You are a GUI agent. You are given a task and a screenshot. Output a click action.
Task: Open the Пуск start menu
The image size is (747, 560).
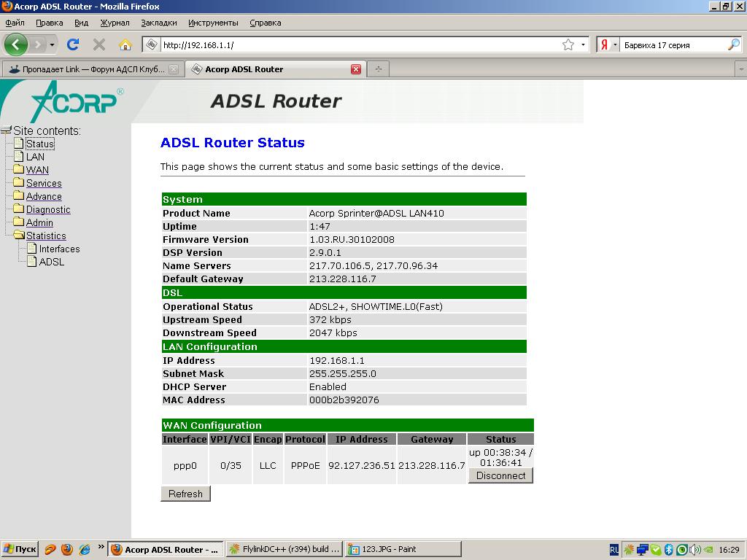(20, 550)
